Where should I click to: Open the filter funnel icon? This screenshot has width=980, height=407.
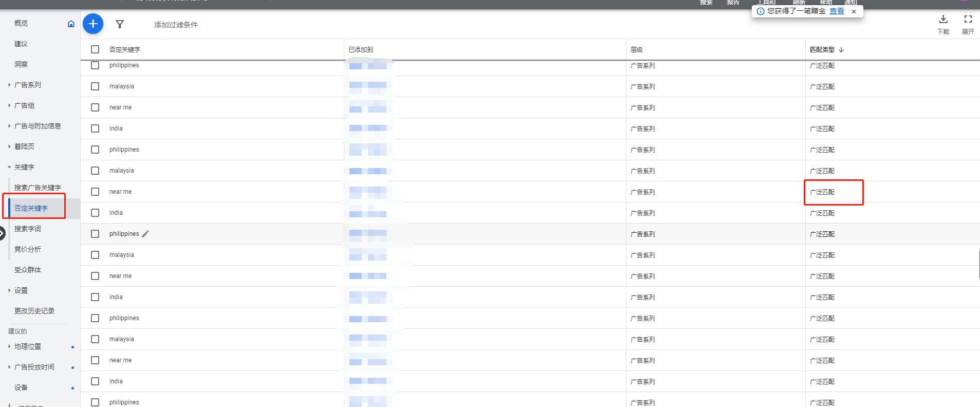[x=120, y=24]
